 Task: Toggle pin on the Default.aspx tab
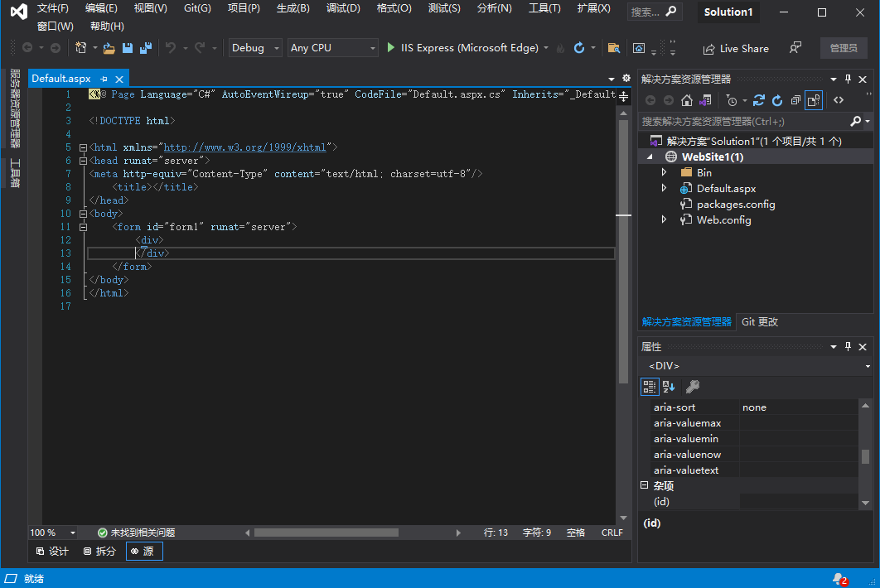pos(104,80)
